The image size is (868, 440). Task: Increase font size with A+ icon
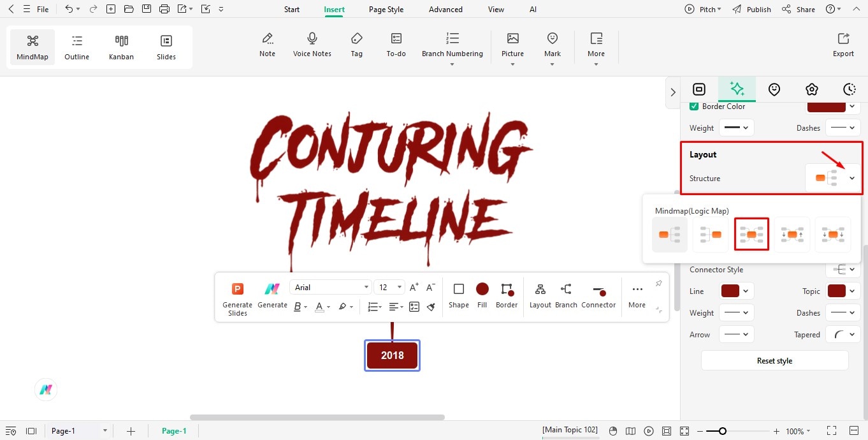414,287
